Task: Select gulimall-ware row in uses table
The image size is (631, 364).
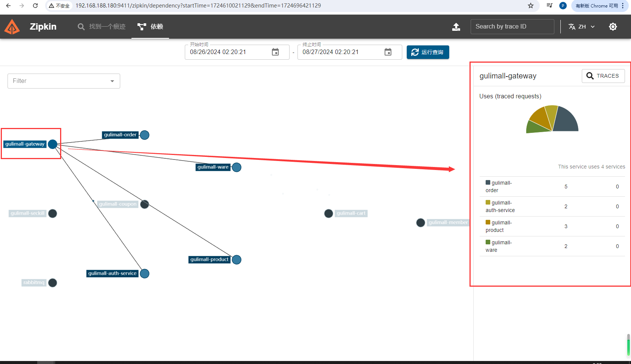Action: [552, 246]
